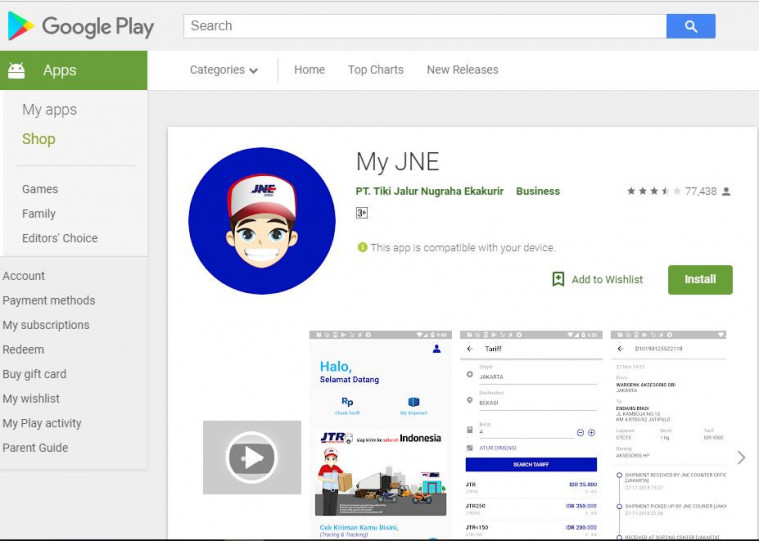This screenshot has height=541, width=759.
Task: Open the Tariff screenshot thumbnail
Action: tap(531, 434)
